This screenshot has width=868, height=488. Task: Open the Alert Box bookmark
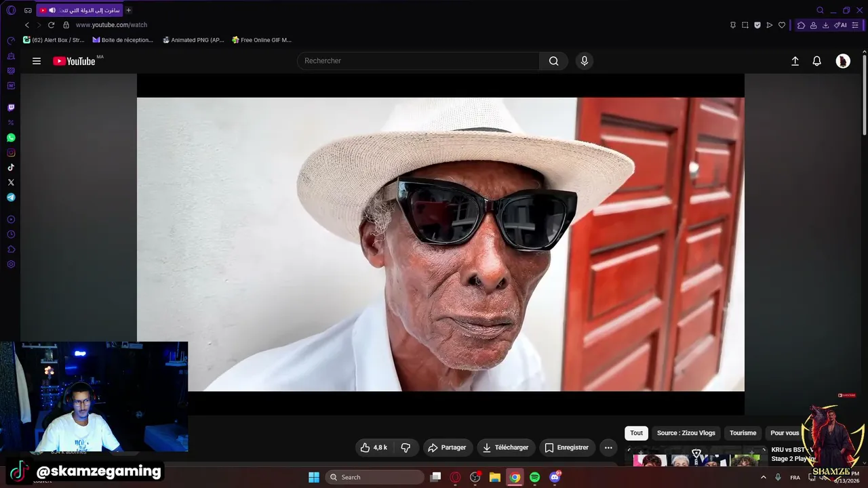coord(54,40)
